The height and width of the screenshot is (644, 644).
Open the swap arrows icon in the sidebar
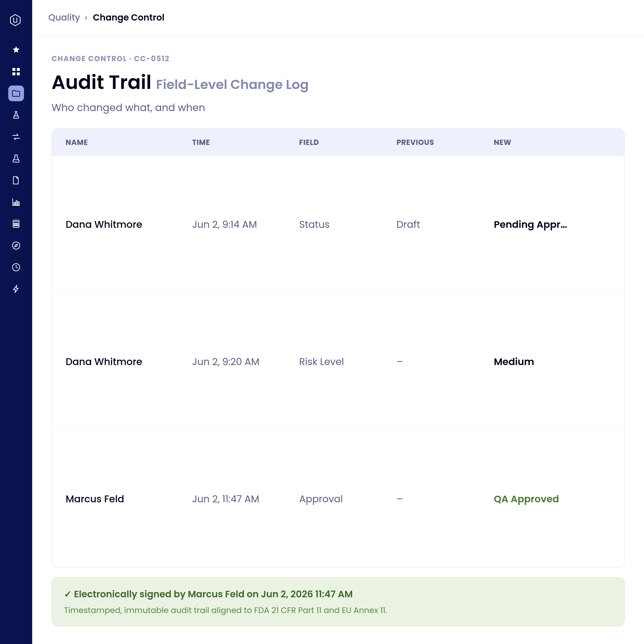[16, 137]
